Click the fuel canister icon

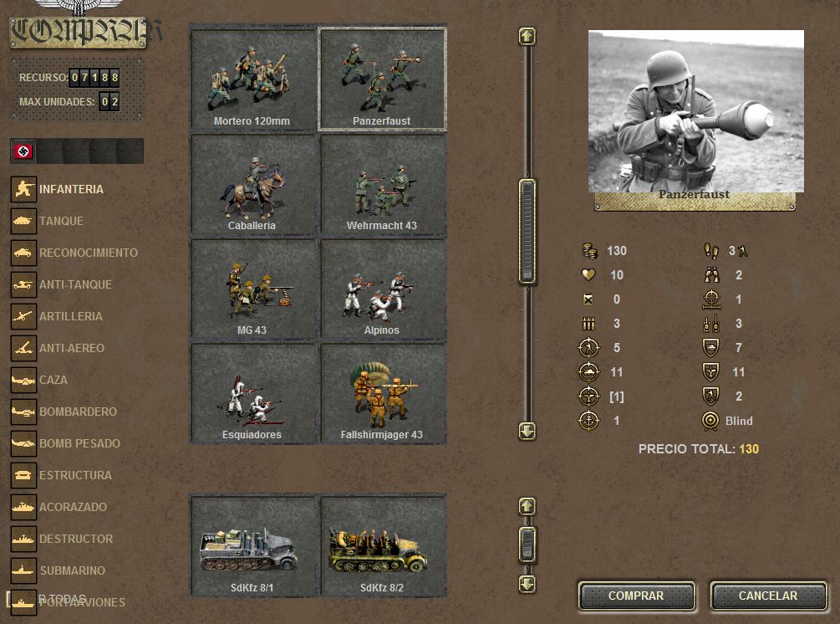tap(588, 299)
